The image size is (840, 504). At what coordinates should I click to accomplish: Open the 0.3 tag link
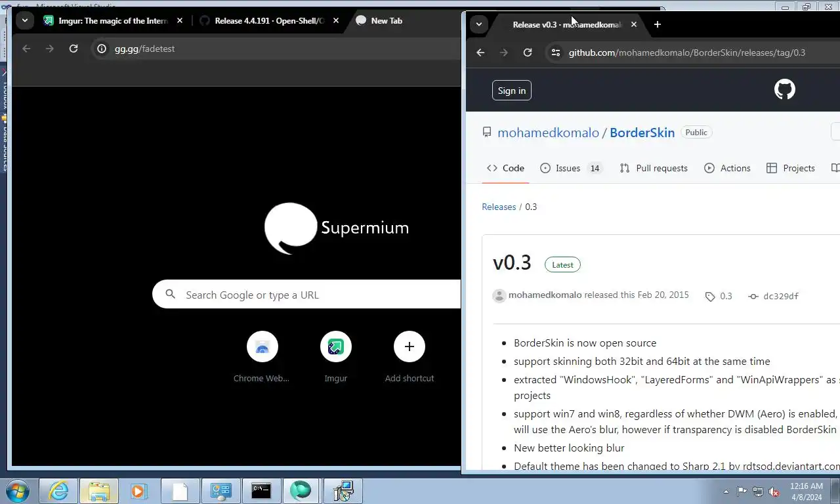click(719, 296)
